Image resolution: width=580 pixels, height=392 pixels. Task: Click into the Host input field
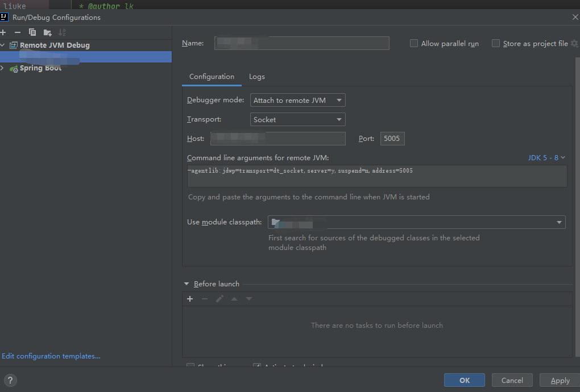[x=278, y=139]
